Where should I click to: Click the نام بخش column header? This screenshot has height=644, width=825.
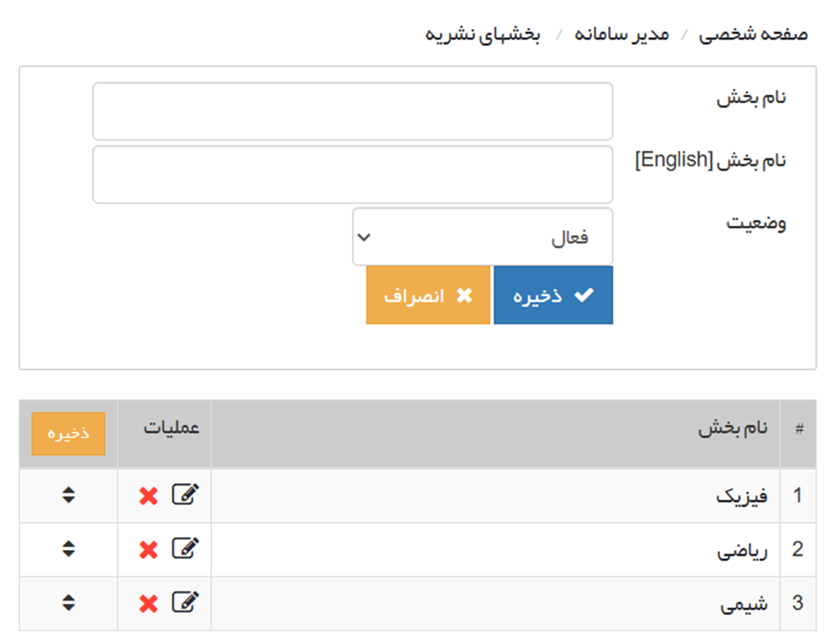point(733,428)
